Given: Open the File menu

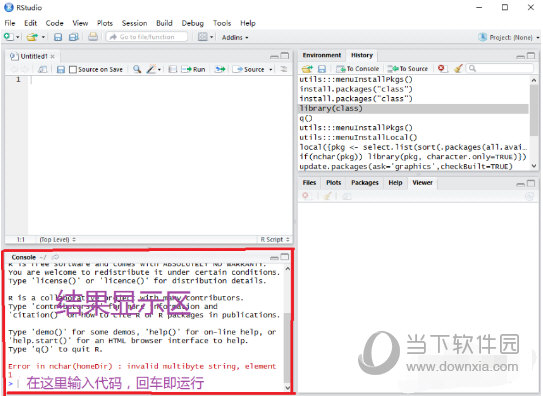Looking at the screenshot, I should [x=10, y=23].
